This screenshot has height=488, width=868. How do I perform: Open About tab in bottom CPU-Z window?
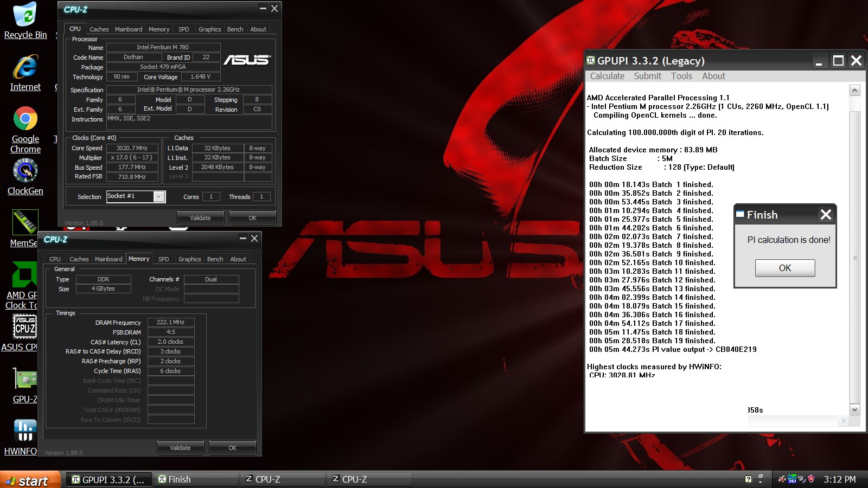click(x=238, y=259)
